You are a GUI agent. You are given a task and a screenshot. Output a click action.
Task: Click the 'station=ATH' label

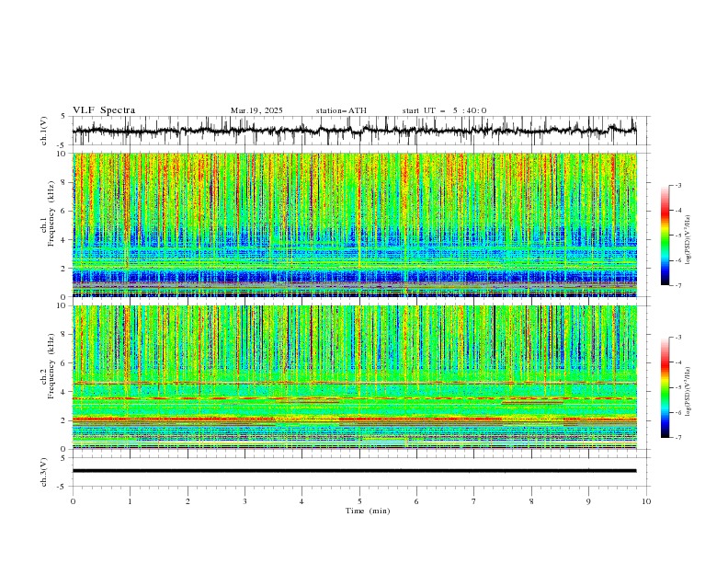pyautogui.click(x=341, y=110)
